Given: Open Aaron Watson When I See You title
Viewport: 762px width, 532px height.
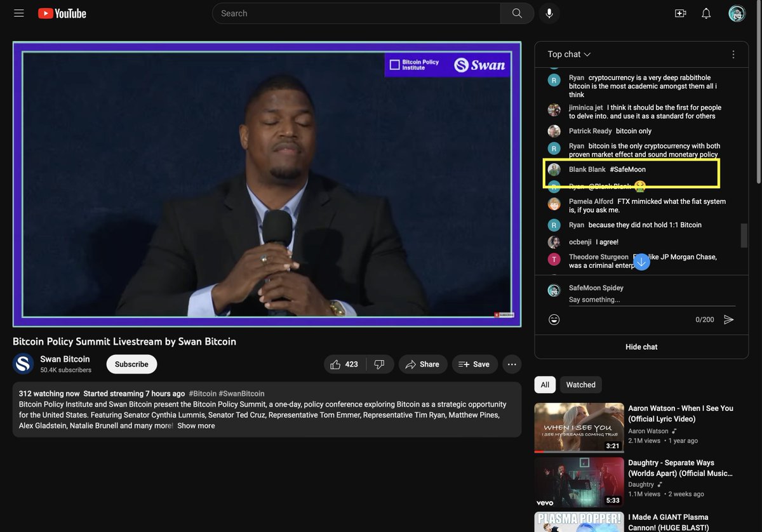Looking at the screenshot, I should coord(681,414).
